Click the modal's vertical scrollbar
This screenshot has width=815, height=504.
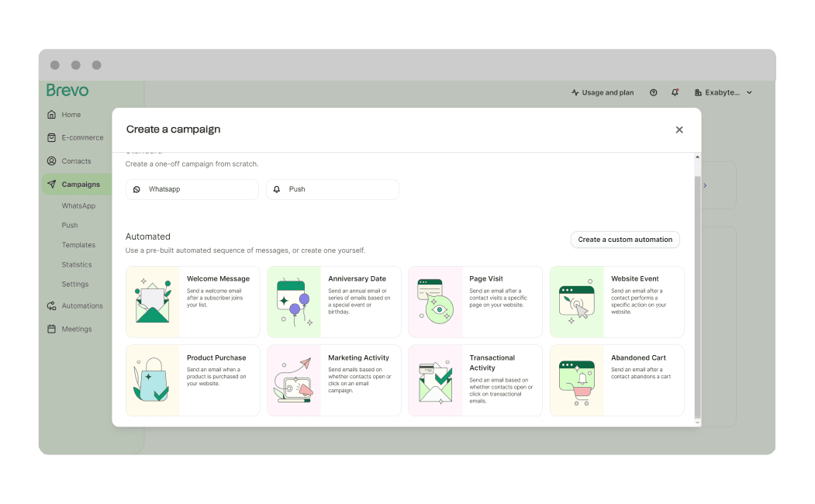696,295
